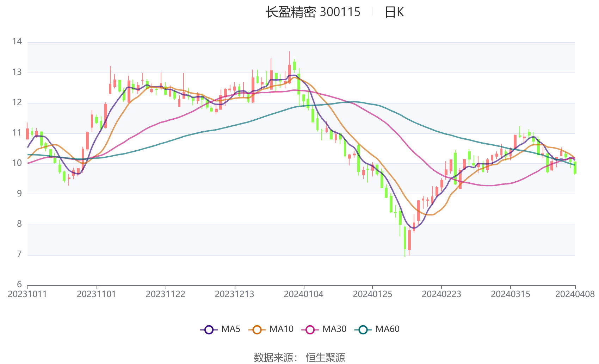Toggle the MA5 series via its text label

tap(230, 329)
